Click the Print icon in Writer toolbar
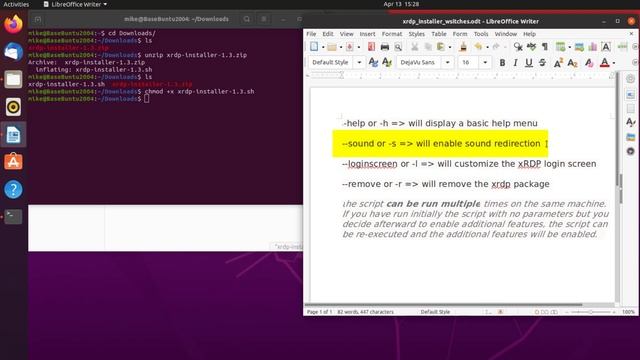This screenshot has width=640, height=360. pos(384,47)
